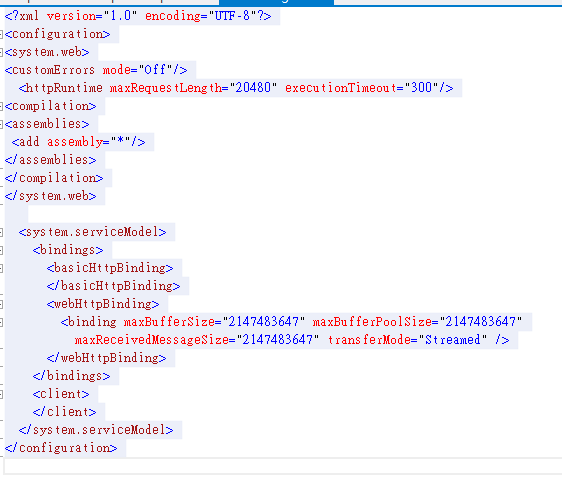The height and width of the screenshot is (486, 562).
Task: Collapse the <webHttpBinding> fold marker
Action: (1, 304)
